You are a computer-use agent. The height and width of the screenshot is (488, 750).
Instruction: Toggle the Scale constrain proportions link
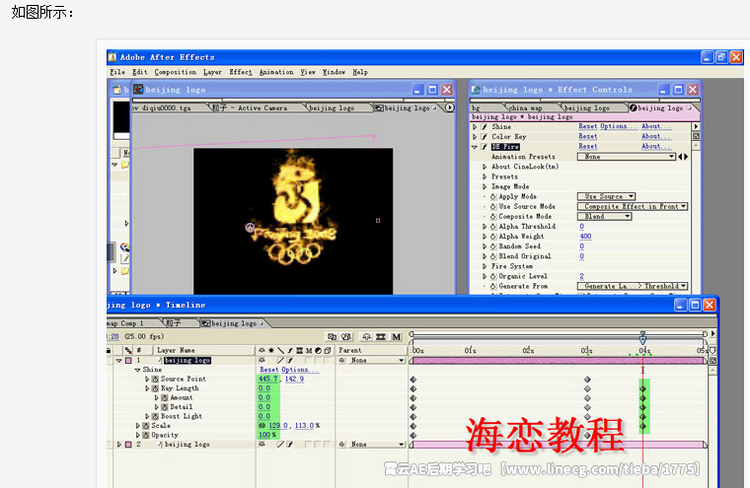coord(262,425)
